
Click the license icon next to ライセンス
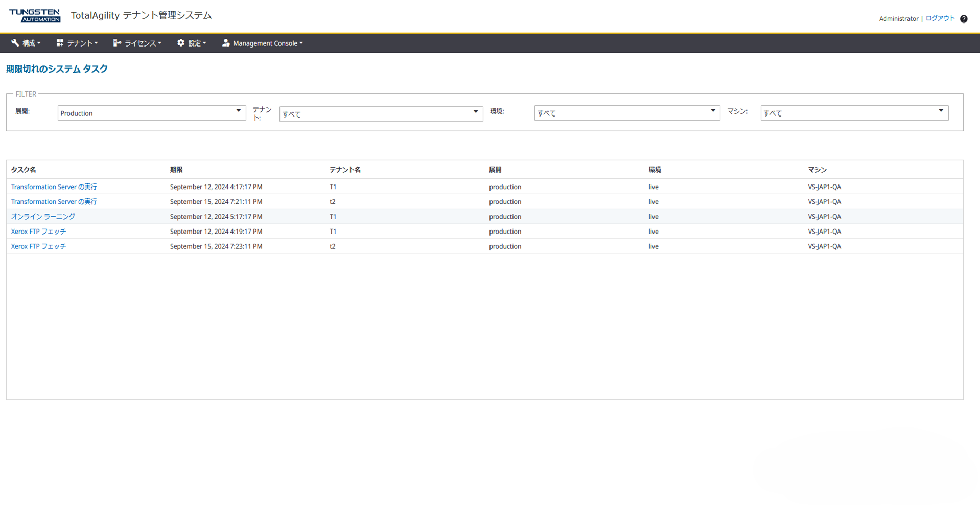coord(117,43)
